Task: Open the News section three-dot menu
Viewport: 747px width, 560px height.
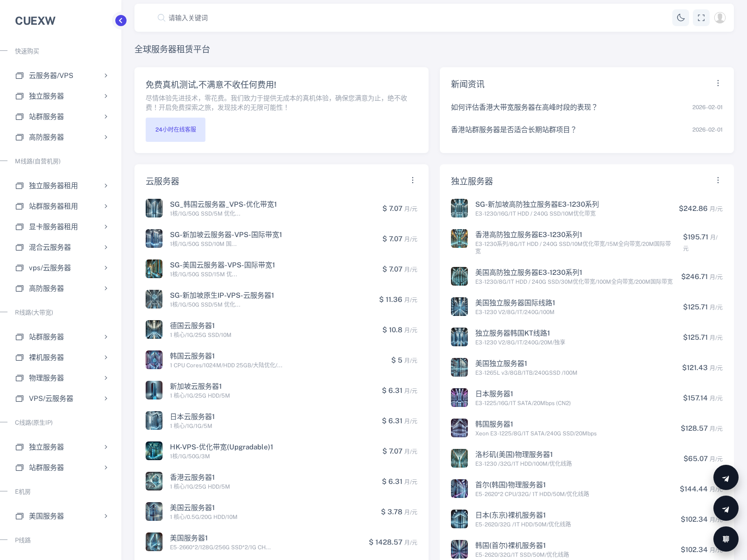Action: pos(718,84)
